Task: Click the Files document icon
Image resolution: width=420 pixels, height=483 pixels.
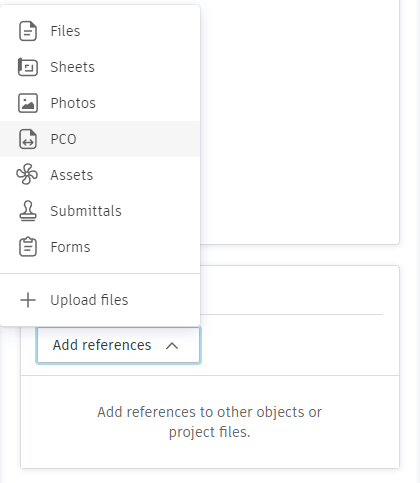Action: (28, 31)
